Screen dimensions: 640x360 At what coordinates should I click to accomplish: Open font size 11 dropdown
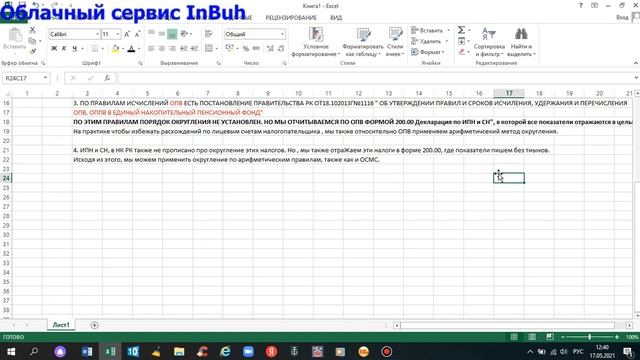[x=118, y=34]
